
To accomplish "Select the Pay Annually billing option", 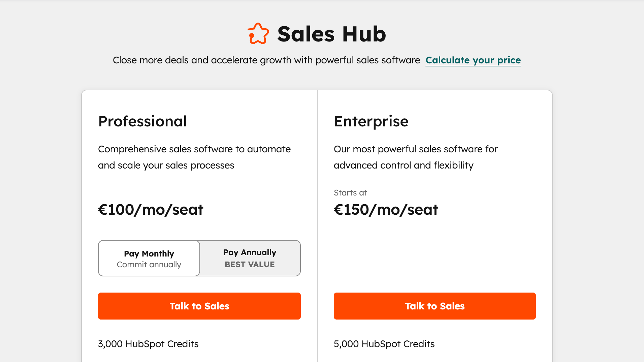I will [250, 258].
